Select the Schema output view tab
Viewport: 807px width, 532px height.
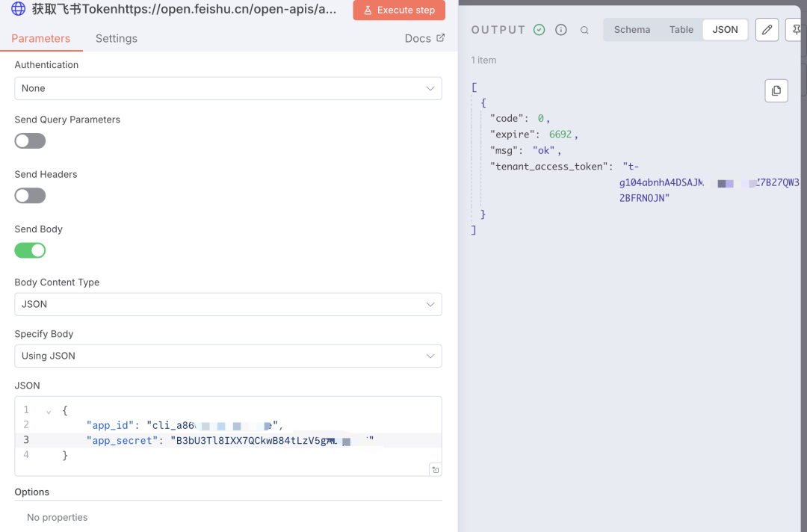point(631,30)
